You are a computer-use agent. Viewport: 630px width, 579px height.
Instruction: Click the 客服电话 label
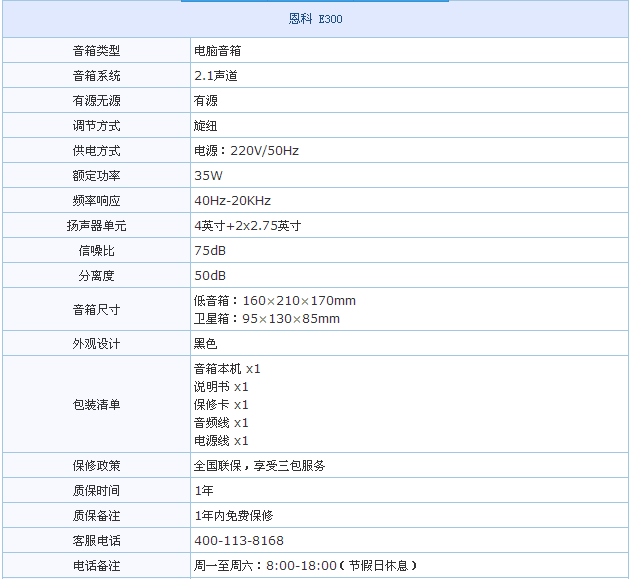[x=96, y=540]
